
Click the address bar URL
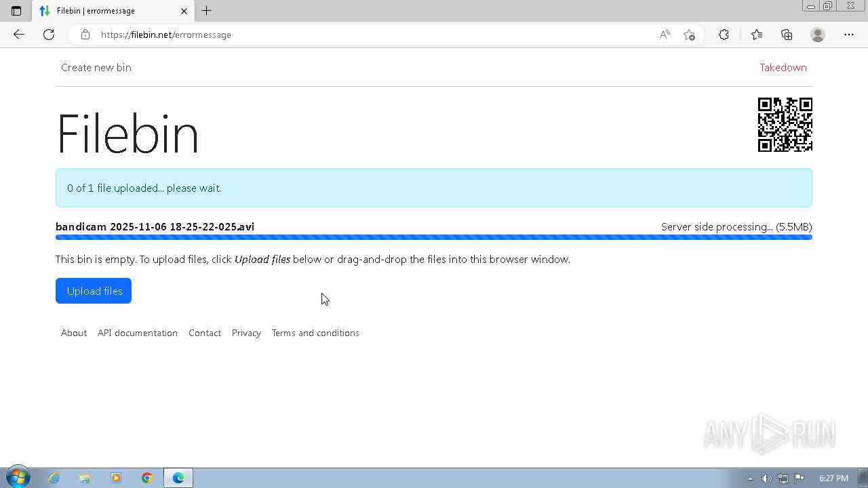tap(166, 35)
